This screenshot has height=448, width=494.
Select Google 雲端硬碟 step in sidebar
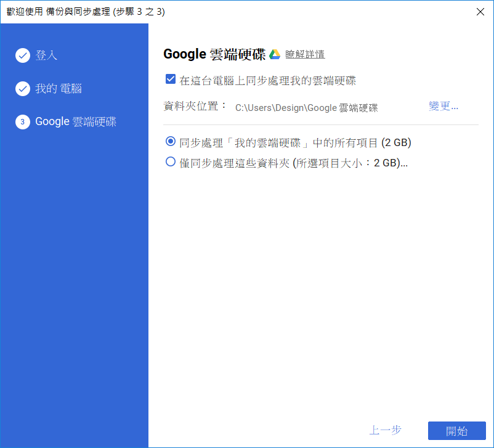76,121
